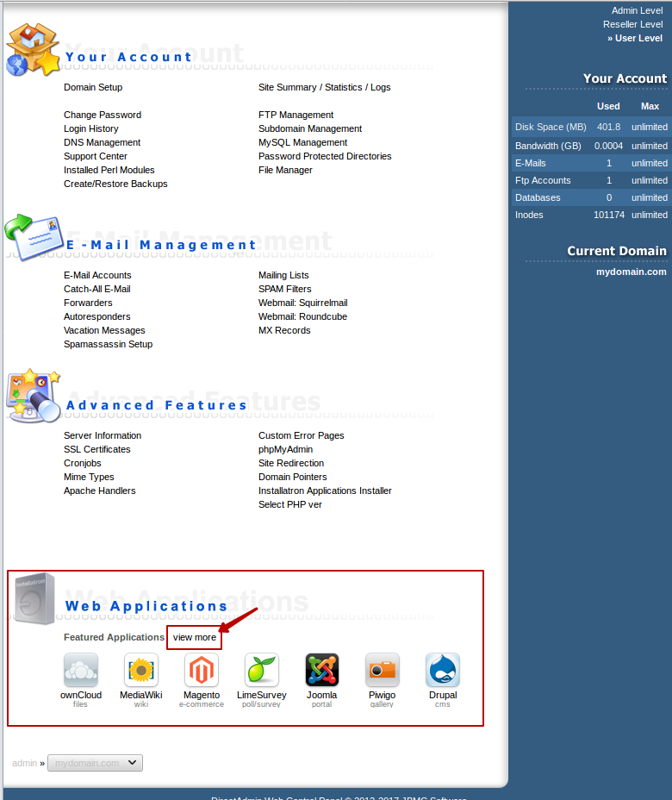672x800 pixels.
Task: Open Webmail: Roundcube link
Action: click(x=302, y=316)
